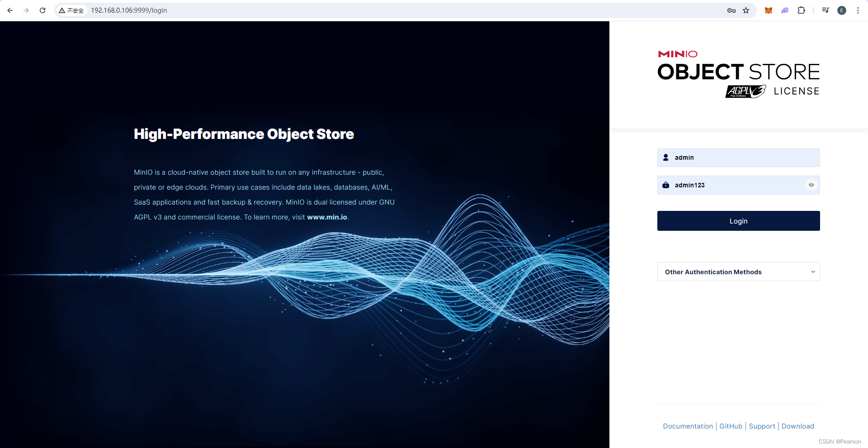
Task: Open the Download link
Action: 798,426
